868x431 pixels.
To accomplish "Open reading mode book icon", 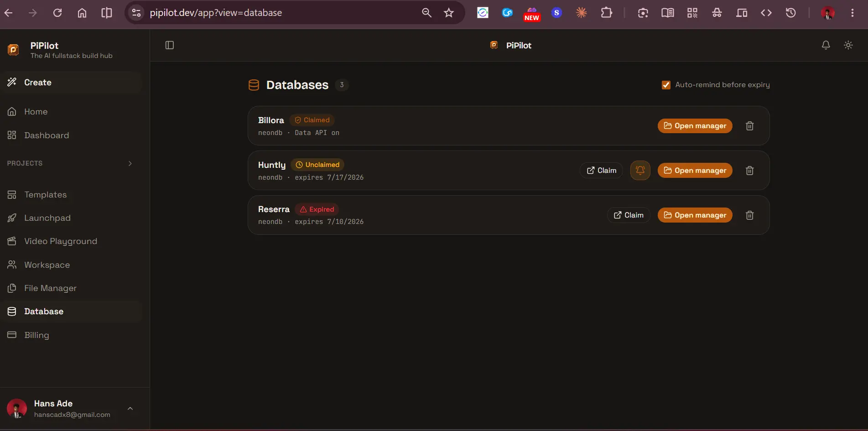I will pos(668,13).
